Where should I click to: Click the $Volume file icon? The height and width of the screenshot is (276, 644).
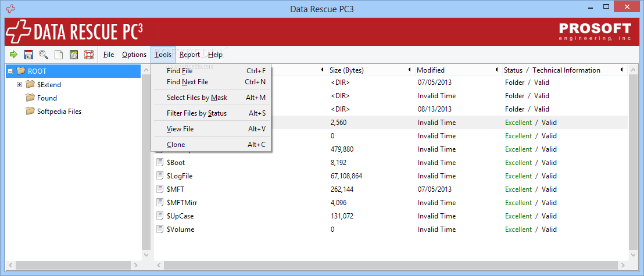(x=160, y=229)
